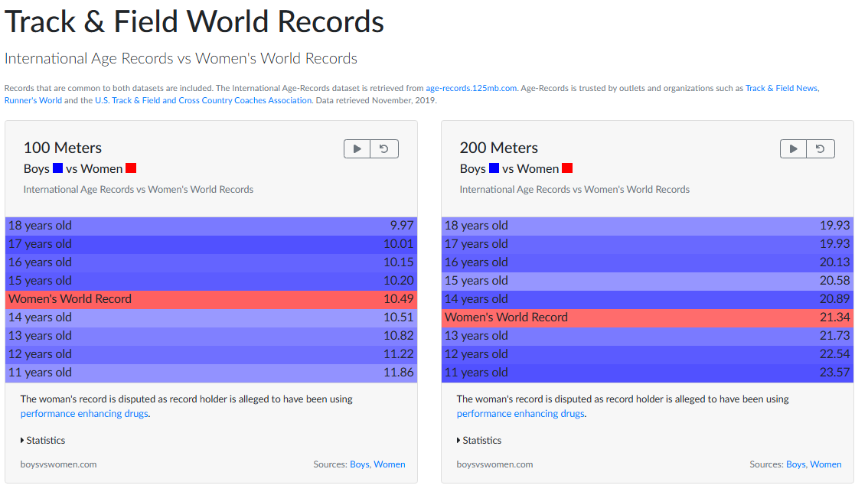Select the 11 years old 23.57 row
This screenshot has width=868, height=495.
647,373
